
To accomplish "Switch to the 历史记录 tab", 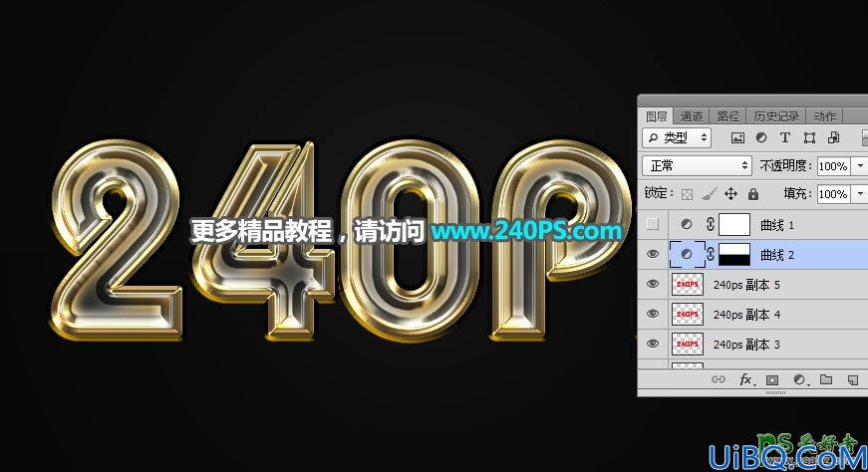I will pos(776,117).
